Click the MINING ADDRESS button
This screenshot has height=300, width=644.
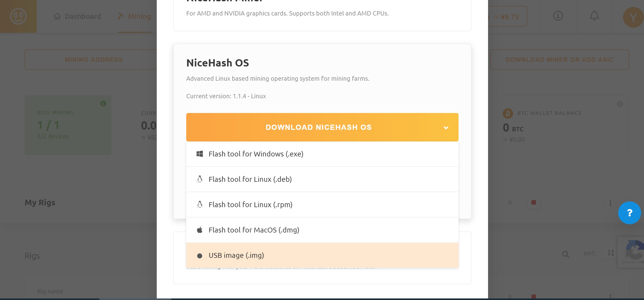(x=93, y=59)
